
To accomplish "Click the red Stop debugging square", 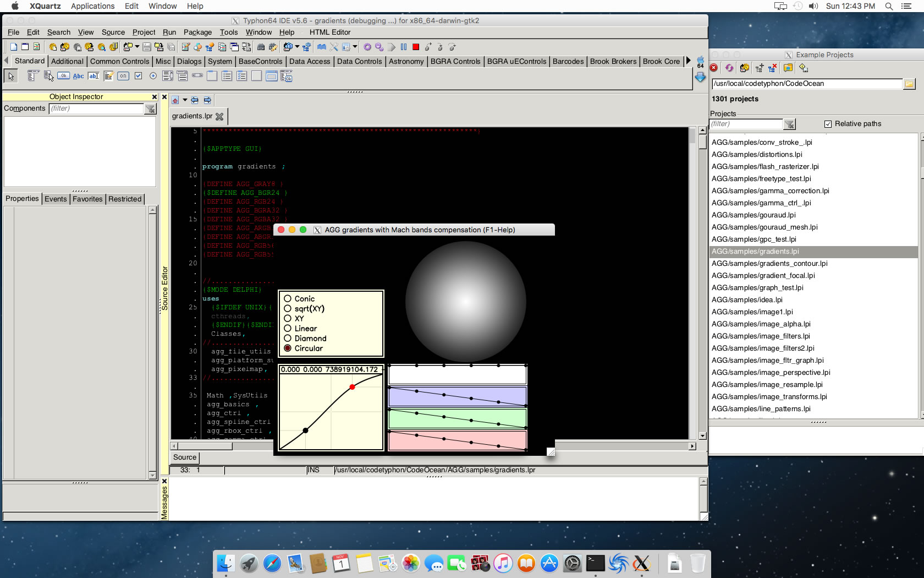I will [416, 47].
